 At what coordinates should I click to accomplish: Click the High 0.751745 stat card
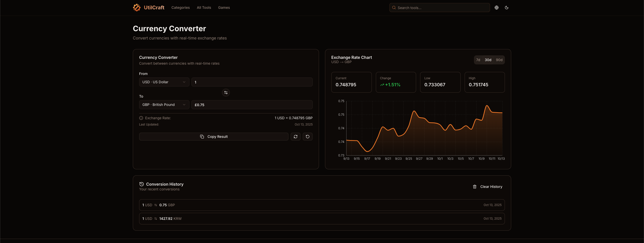click(x=485, y=82)
